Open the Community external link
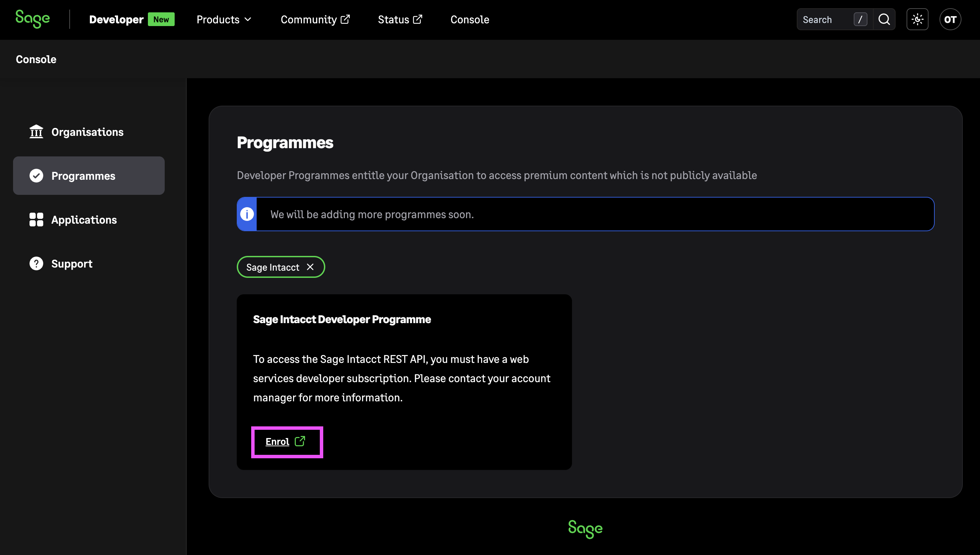The image size is (980, 555). click(315, 20)
